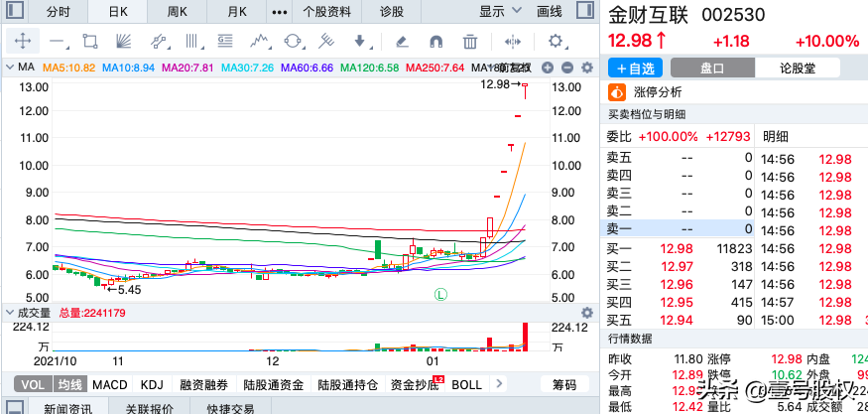Screen dimensions: 868x414
Task: Zoom out with the minus circle icon
Action: click(566, 68)
